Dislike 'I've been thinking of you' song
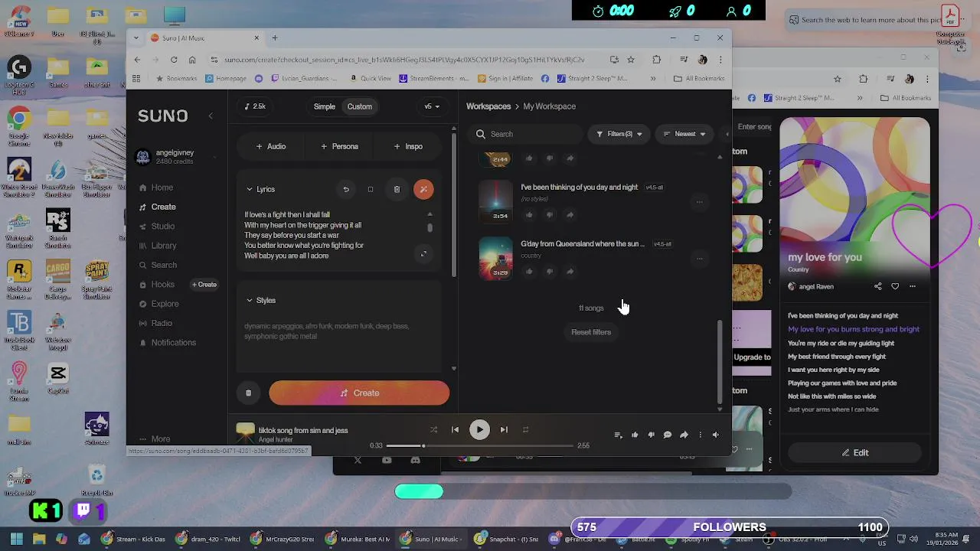 point(549,215)
